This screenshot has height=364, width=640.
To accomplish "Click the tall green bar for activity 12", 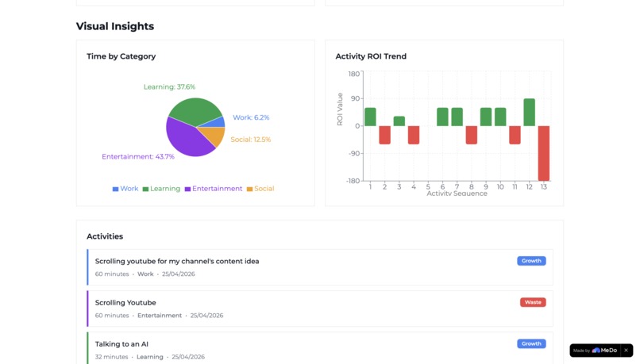I will [x=530, y=112].
